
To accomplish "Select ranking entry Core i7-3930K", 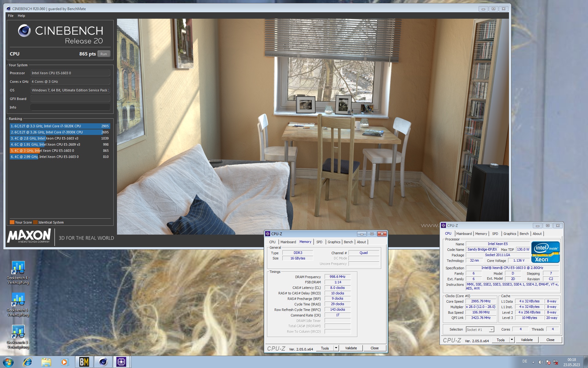I will pyautogui.click(x=60, y=132).
